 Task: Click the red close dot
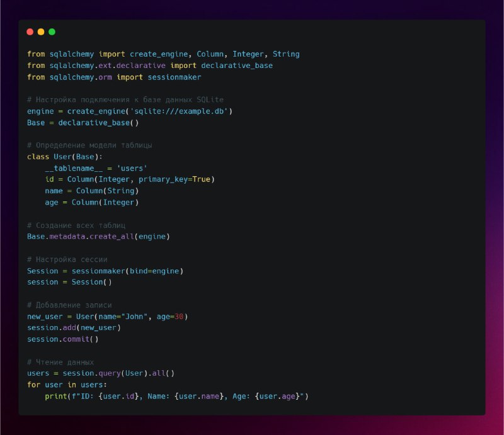tap(30, 32)
